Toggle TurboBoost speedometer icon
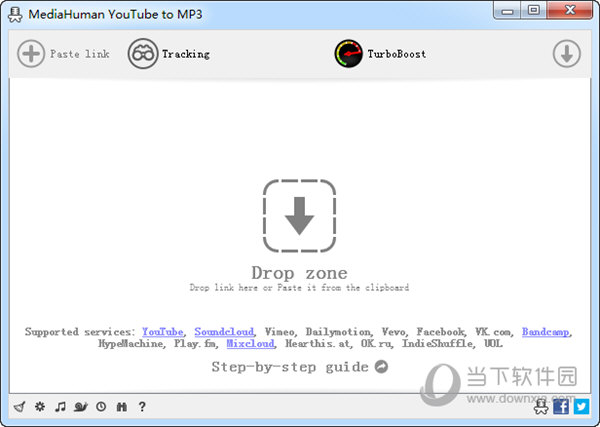This screenshot has height=427, width=600. tap(348, 54)
